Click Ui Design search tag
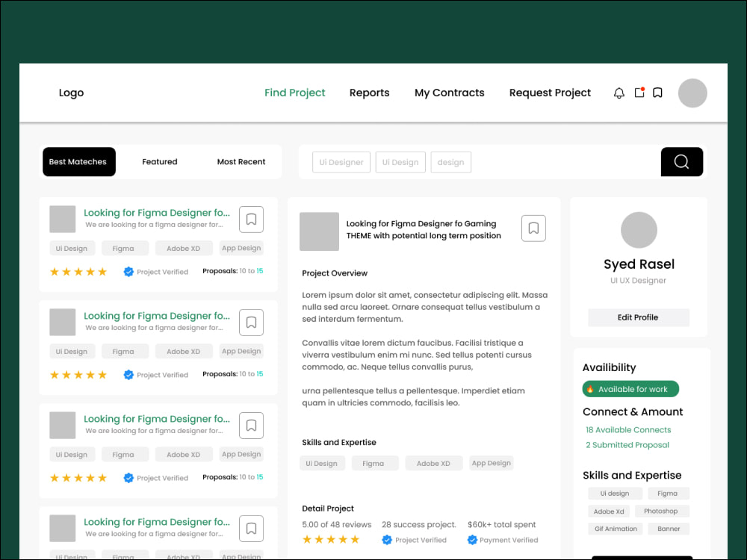This screenshot has width=747, height=560. click(400, 162)
